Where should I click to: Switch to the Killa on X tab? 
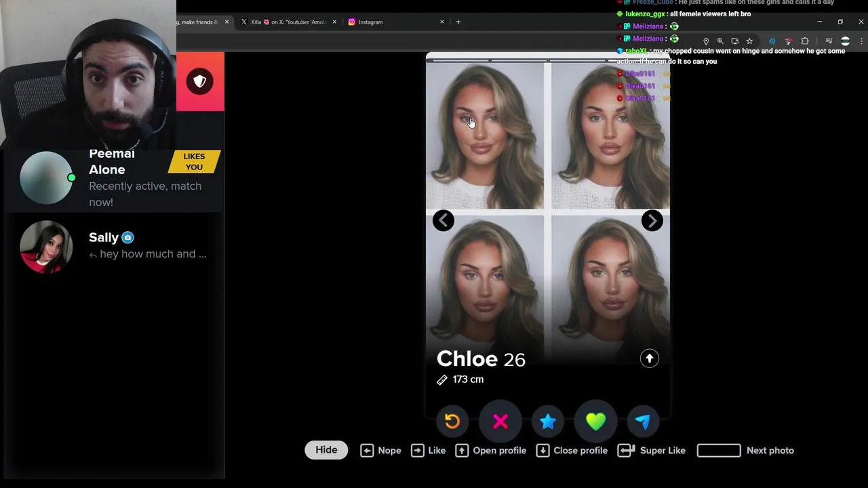289,22
